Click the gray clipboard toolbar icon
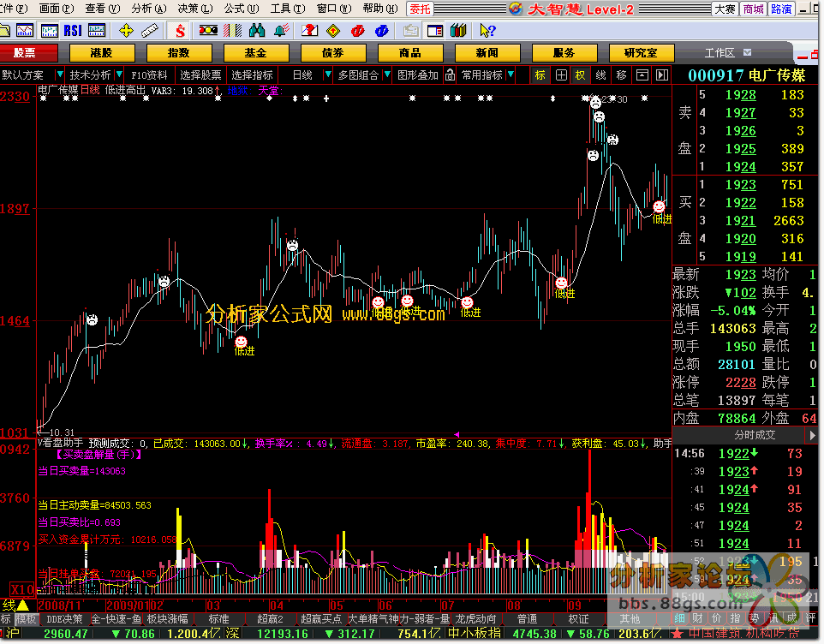This screenshot has height=644, width=824. pyautogui.click(x=411, y=31)
